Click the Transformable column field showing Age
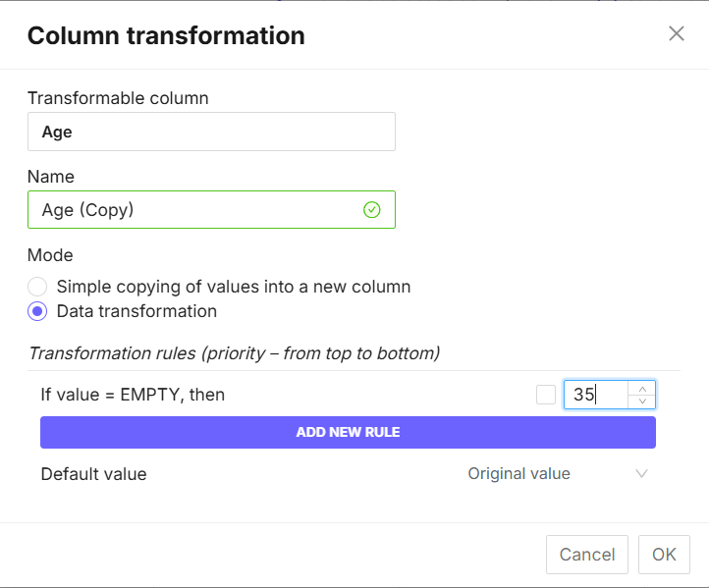Screen dimensions: 709x588 pos(211,132)
